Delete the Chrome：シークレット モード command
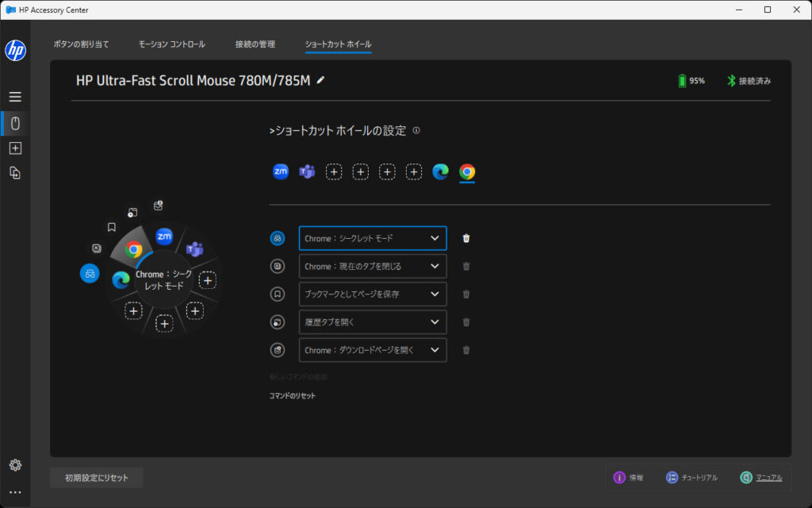 (466, 238)
